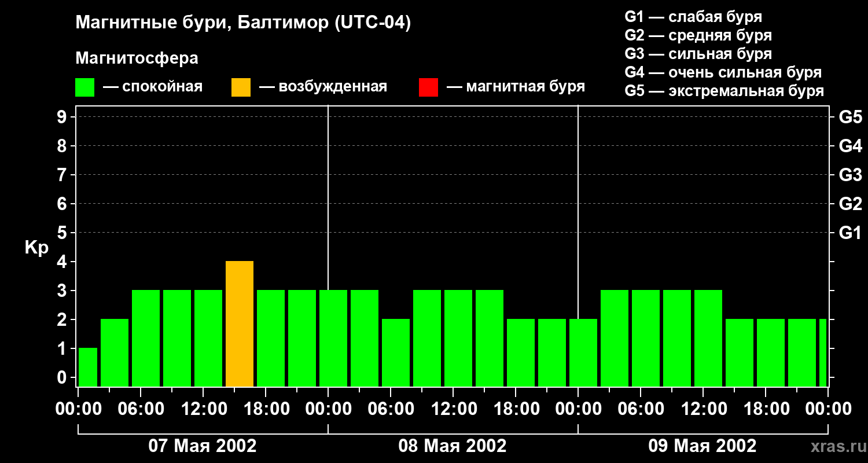Click the 'G1 — слабая буря' legend entry
The height and width of the screenshot is (463, 868).
[693, 17]
